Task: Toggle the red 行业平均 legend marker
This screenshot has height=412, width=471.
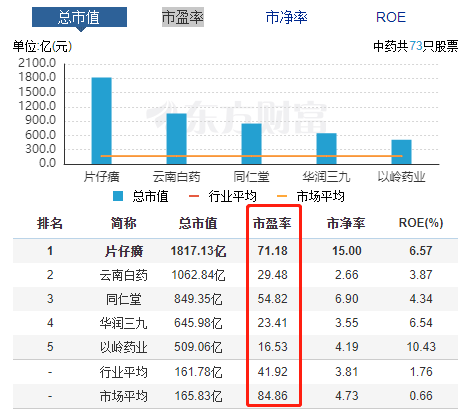Action: coord(194,196)
